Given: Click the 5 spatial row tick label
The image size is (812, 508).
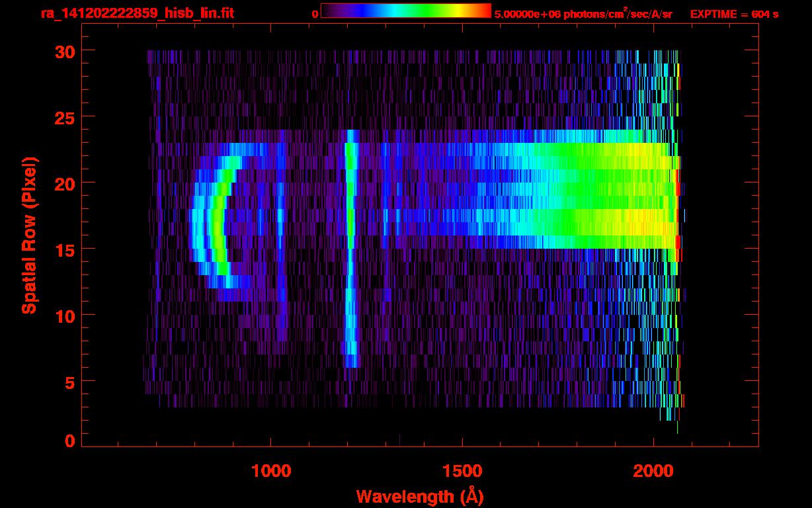Looking at the screenshot, I should coord(70,382).
